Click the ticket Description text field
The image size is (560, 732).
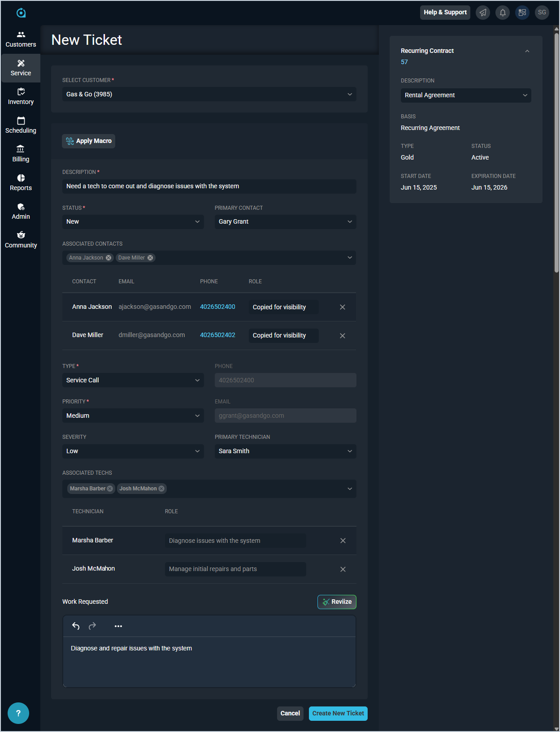click(209, 186)
